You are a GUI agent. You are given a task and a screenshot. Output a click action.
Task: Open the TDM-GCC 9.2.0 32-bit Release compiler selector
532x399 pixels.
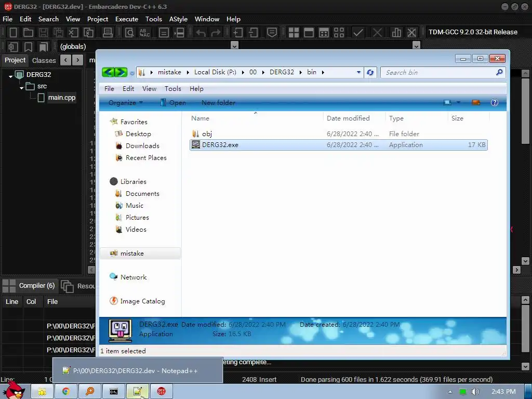pos(473,32)
